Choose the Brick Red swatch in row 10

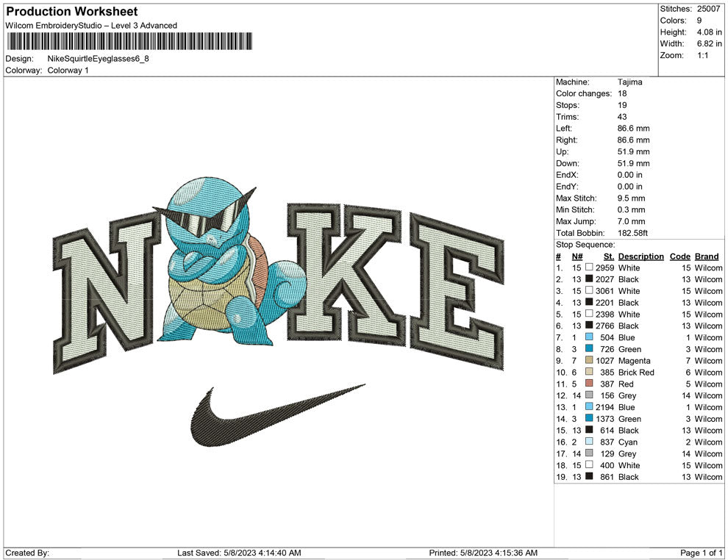[589, 372]
